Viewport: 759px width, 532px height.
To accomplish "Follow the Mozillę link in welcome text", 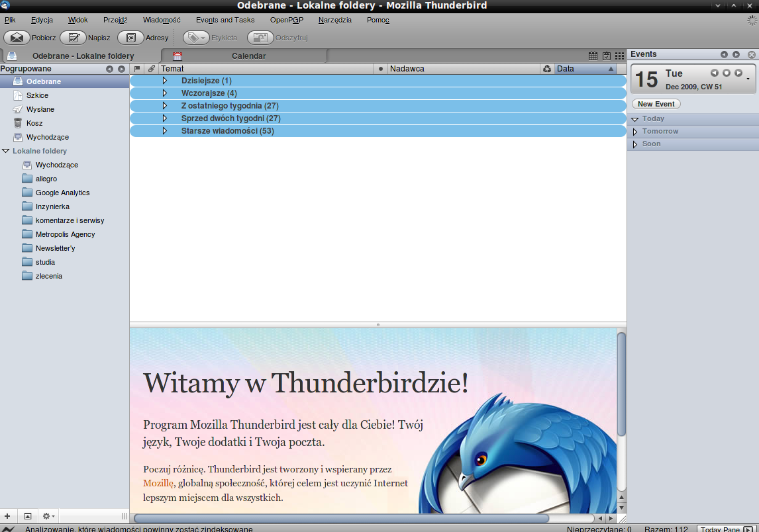I will tap(159, 482).
